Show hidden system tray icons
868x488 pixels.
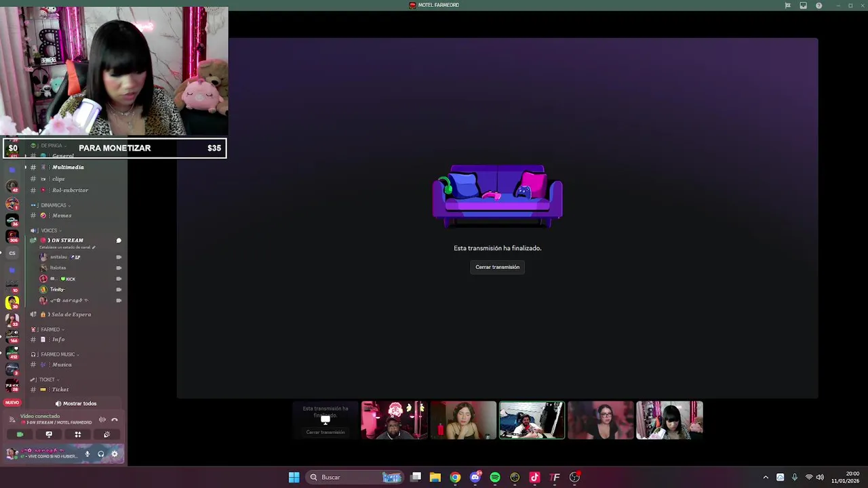[766, 477]
